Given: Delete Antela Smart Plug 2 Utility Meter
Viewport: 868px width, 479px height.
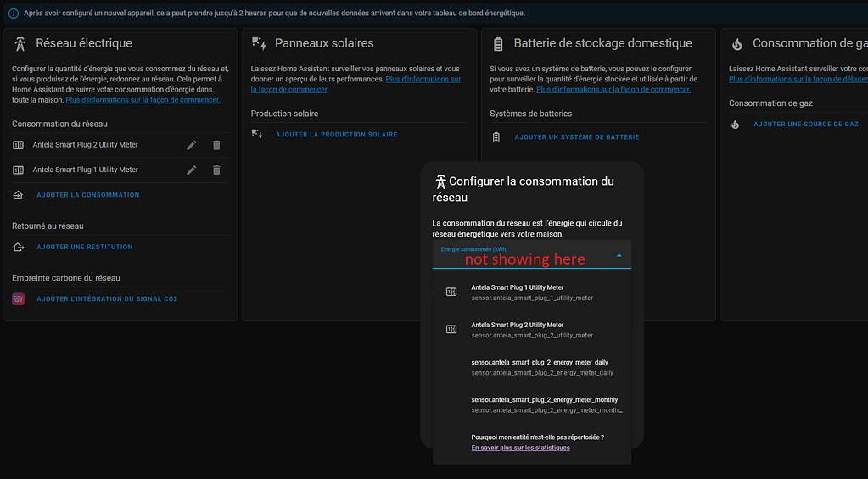Looking at the screenshot, I should [216, 145].
